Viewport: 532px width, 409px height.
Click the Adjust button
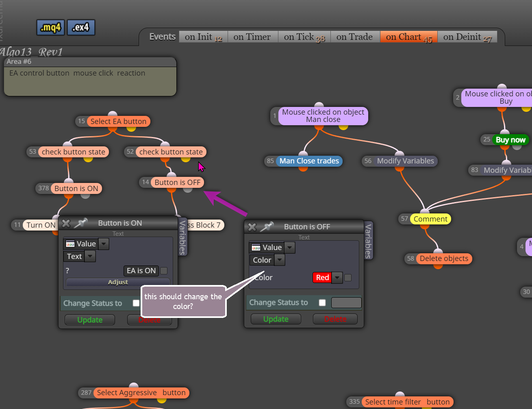(x=118, y=282)
